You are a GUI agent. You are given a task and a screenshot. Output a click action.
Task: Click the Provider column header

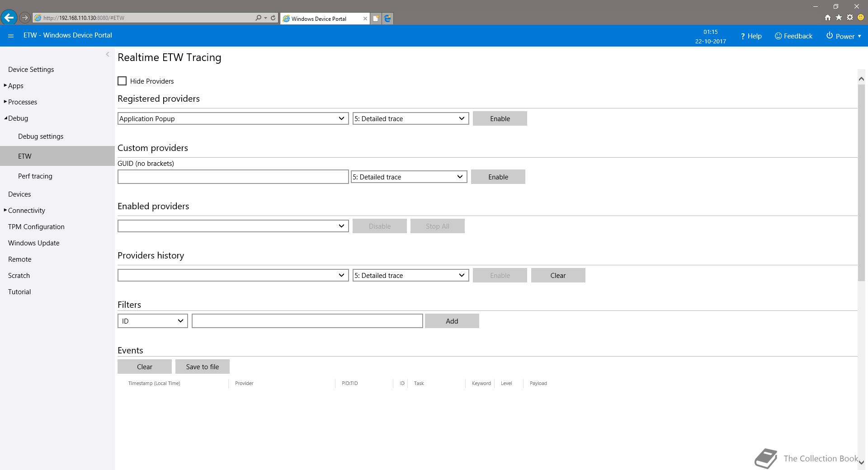(x=244, y=383)
